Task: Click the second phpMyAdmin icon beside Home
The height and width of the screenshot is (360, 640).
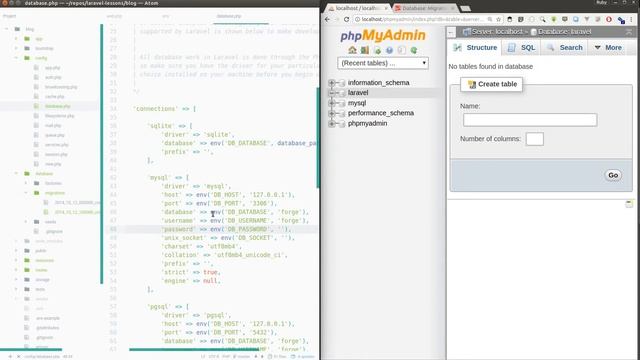Action: [x=364, y=50]
